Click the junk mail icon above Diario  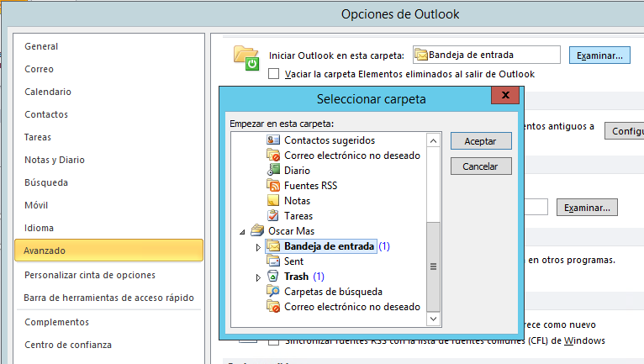point(273,156)
